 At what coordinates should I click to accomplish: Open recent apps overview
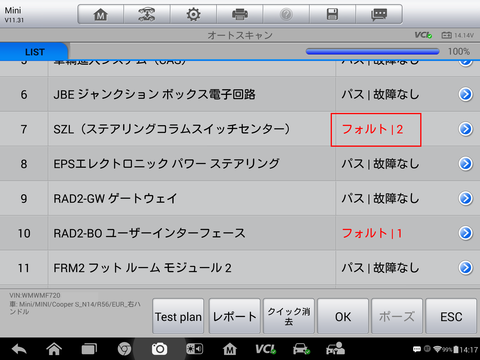click(x=89, y=349)
